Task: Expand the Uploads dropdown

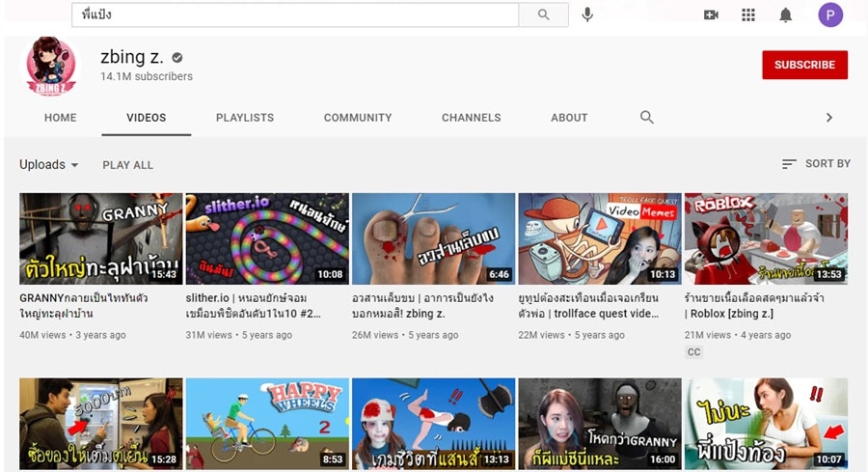Action: click(x=49, y=164)
